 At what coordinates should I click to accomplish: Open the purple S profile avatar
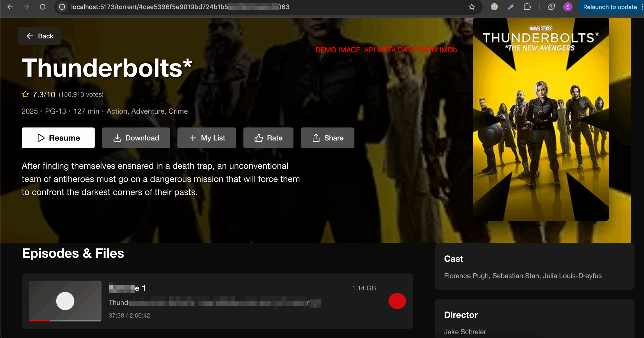pos(568,7)
